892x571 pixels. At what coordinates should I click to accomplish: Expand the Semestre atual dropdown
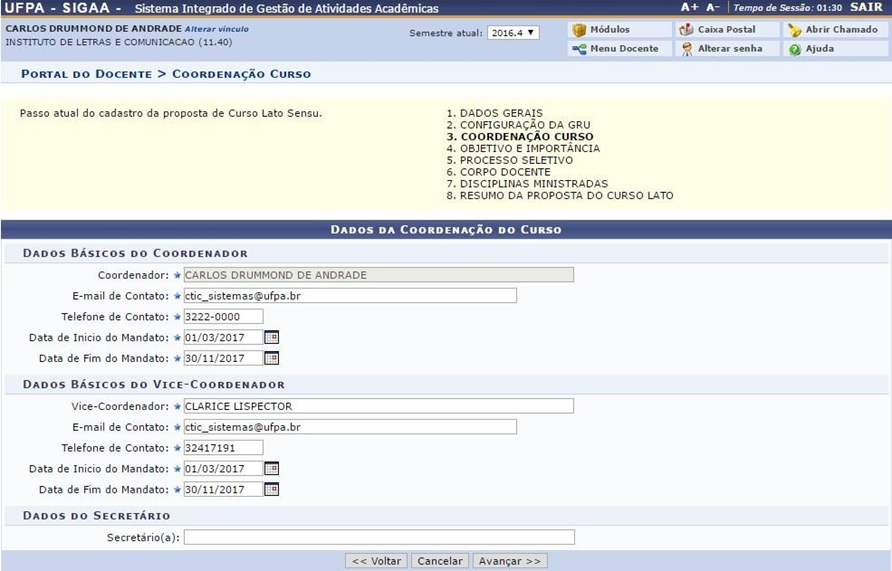pyautogui.click(x=513, y=33)
